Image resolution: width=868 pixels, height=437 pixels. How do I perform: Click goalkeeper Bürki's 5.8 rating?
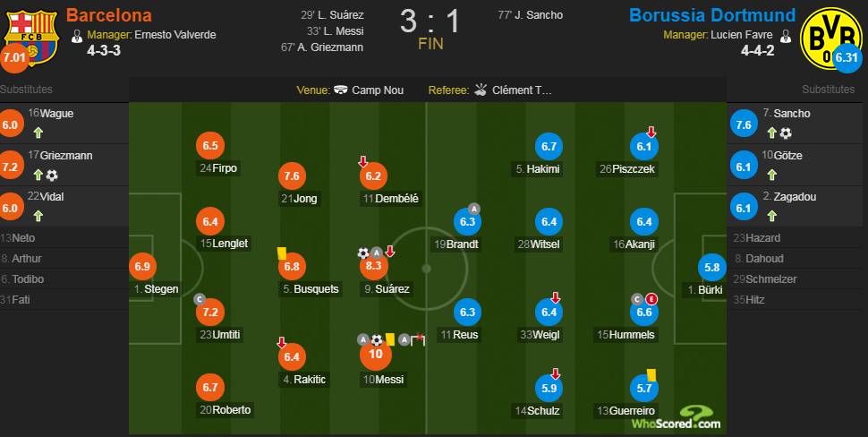click(711, 268)
